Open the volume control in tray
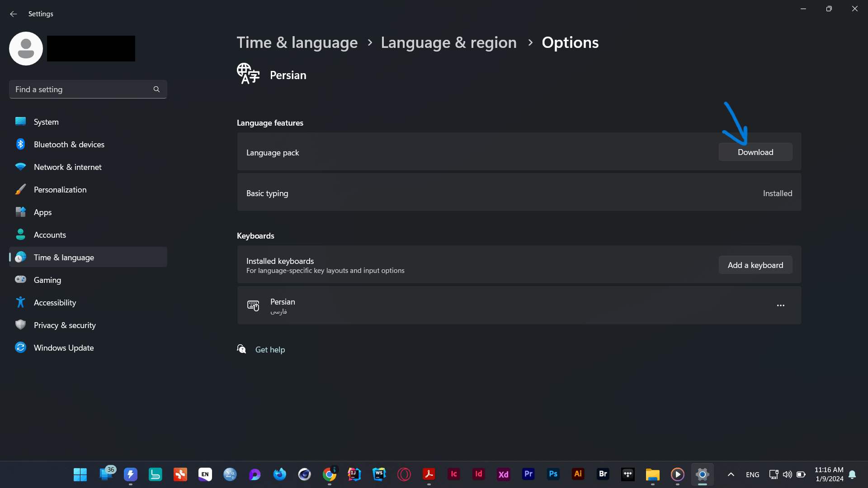Image resolution: width=868 pixels, height=488 pixels. point(787,474)
